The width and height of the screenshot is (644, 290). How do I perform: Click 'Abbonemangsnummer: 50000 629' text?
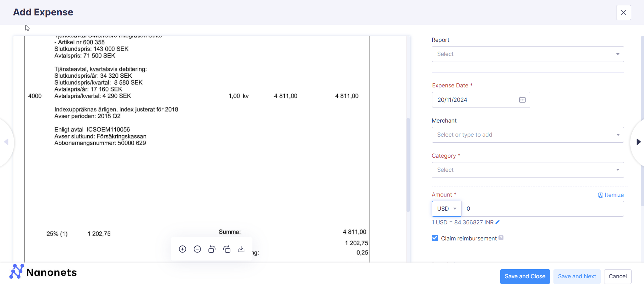[100, 143]
